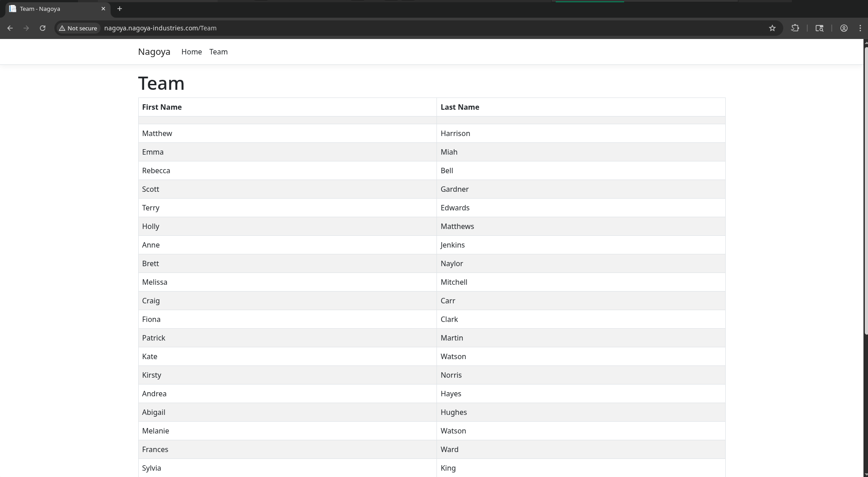
Task: Open the tab search icon
Action: coord(820,28)
